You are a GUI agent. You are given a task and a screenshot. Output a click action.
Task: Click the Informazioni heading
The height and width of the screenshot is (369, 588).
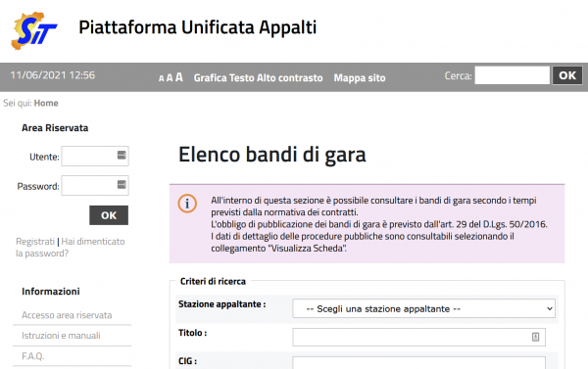coord(51,292)
